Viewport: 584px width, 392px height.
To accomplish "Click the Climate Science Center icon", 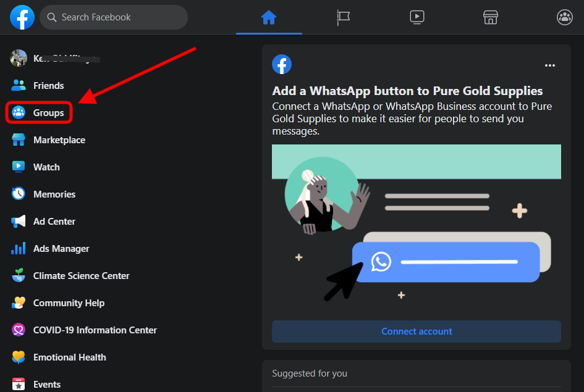I will (x=19, y=275).
